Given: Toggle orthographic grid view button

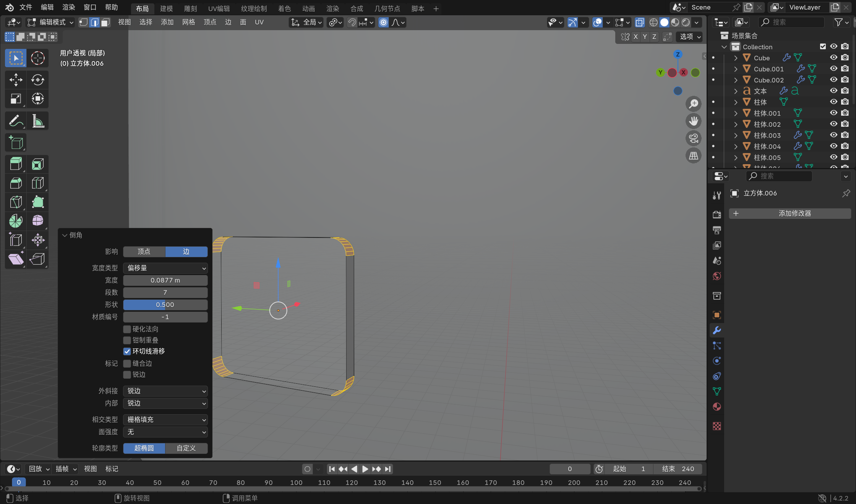Looking at the screenshot, I should pyautogui.click(x=693, y=156).
